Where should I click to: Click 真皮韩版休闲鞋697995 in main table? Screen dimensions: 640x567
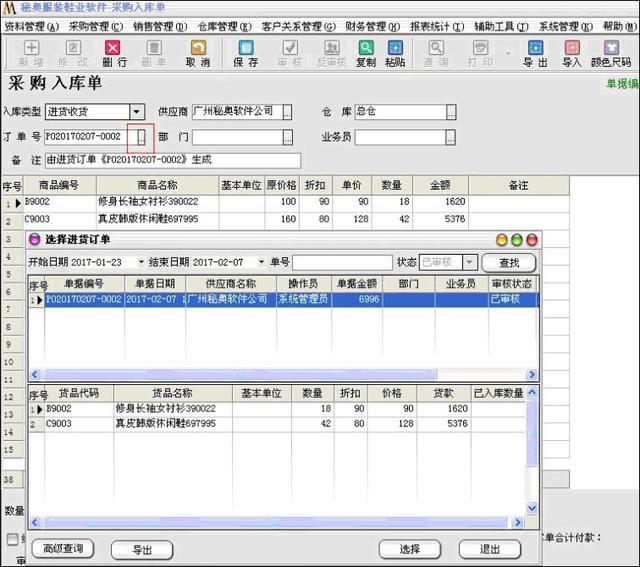pyautogui.click(x=148, y=219)
